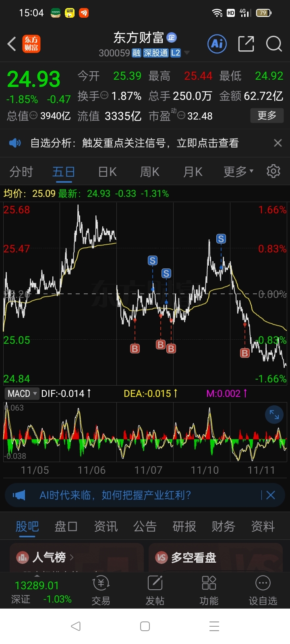Select the 五日 chart tab

[64, 172]
